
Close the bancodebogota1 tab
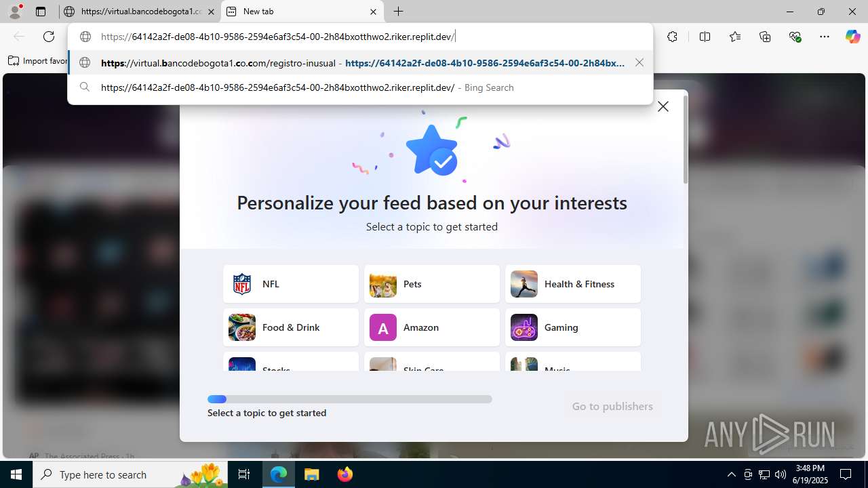(x=211, y=12)
